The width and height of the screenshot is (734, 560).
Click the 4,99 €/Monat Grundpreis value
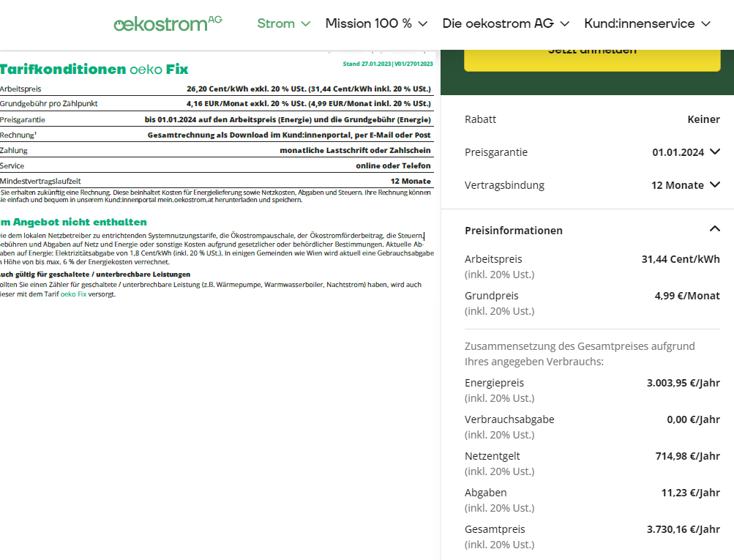(x=687, y=296)
